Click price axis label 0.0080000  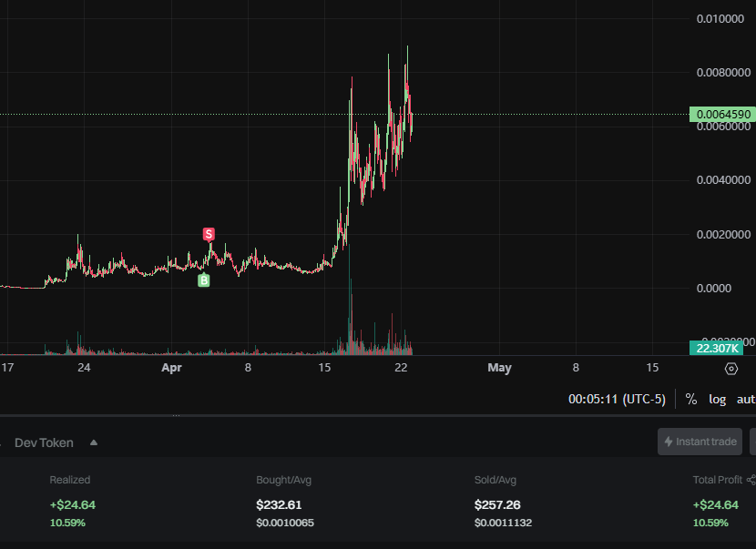[x=723, y=72]
